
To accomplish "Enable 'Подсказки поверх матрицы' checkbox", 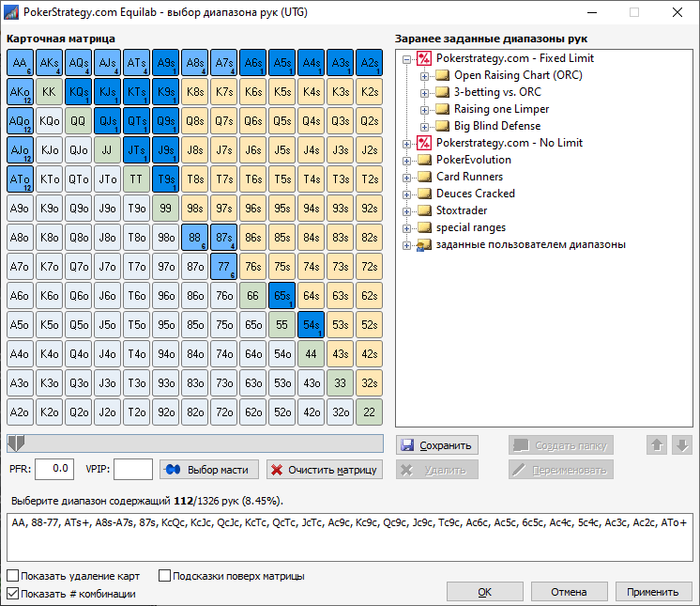I will (165, 576).
